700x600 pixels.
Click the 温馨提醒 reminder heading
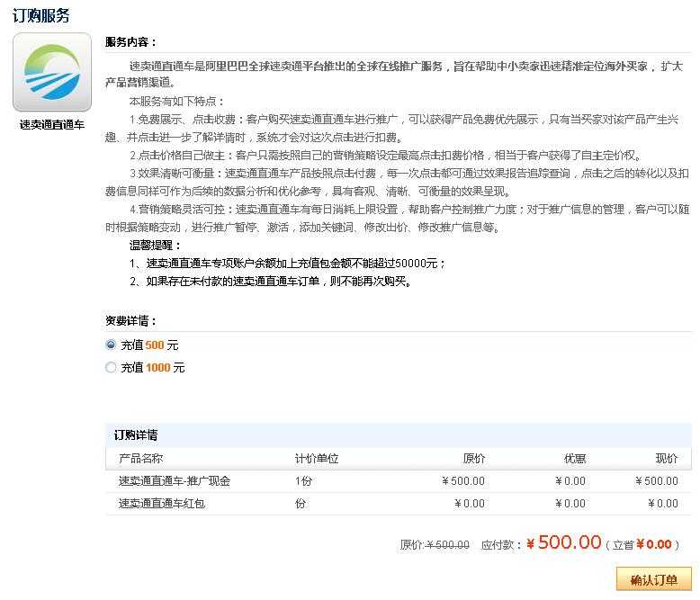pos(155,245)
